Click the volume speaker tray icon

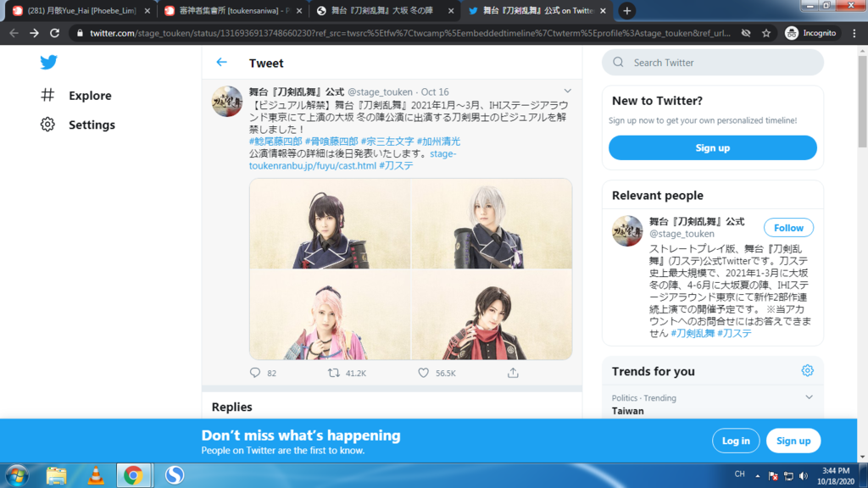point(804,476)
